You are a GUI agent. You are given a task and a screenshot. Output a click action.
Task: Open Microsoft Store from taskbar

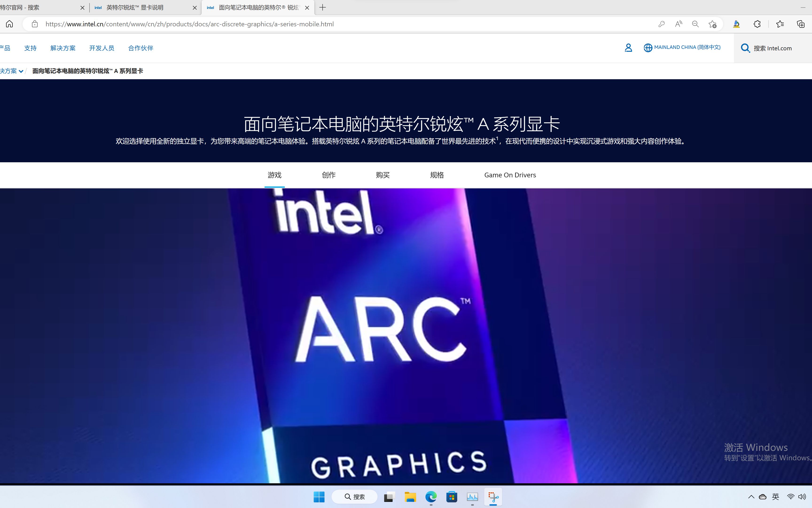[452, 496]
